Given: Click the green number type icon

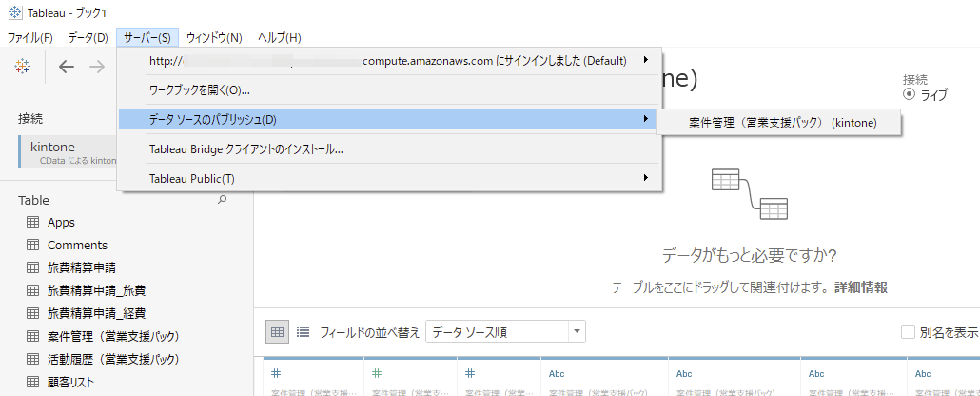Looking at the screenshot, I should coord(378,373).
